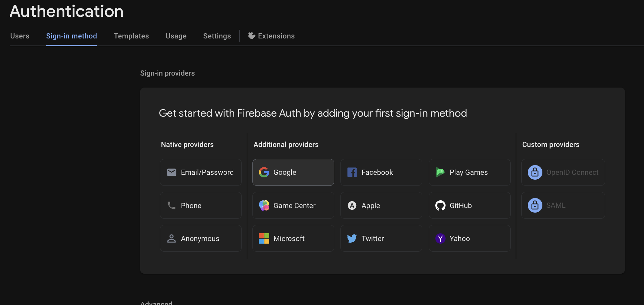The image size is (644, 305).
Task: Choose the Facebook provider label
Action: [x=377, y=172]
